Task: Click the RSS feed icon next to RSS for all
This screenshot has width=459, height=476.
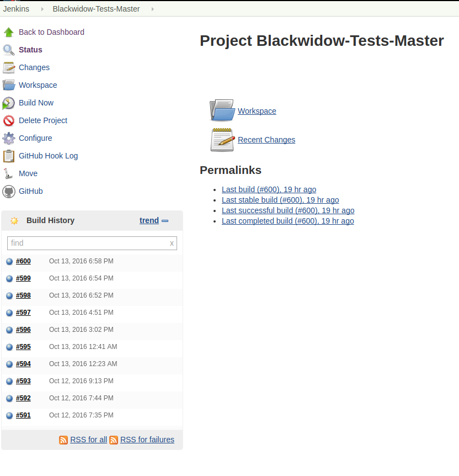Action: click(x=63, y=440)
